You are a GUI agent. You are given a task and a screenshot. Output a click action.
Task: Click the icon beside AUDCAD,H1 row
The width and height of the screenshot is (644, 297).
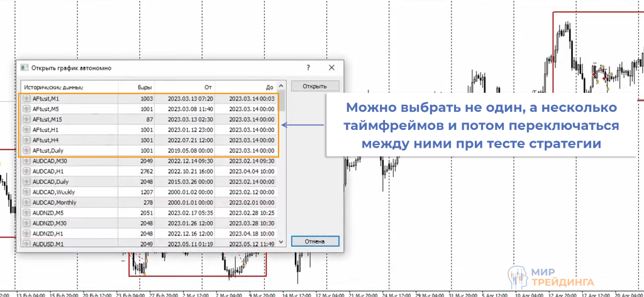[x=26, y=171]
